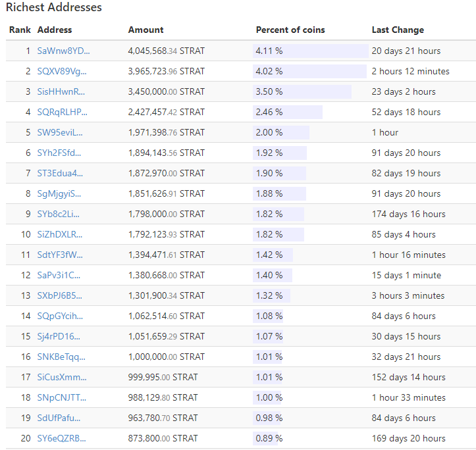The height and width of the screenshot is (450, 476).
Task: Open address SNKBeTqq... link
Action: (x=61, y=357)
